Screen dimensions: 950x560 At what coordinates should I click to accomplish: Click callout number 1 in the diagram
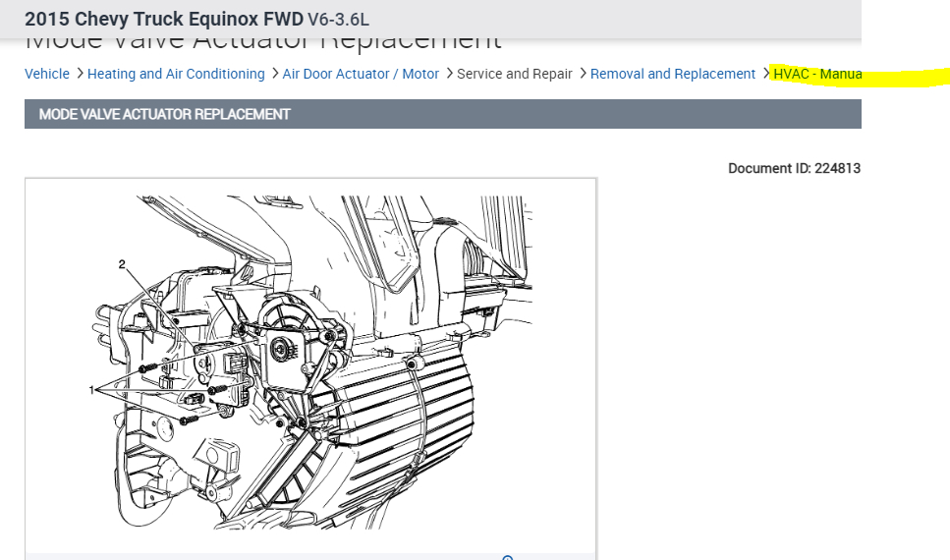tap(91, 390)
